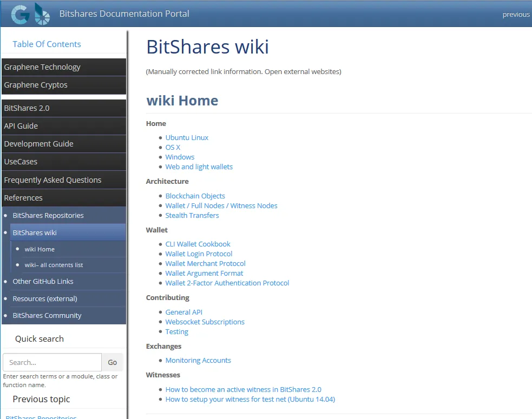Open Bitshares Documentation Portal title link
Viewport: 532px width, 419px height.
point(124,14)
